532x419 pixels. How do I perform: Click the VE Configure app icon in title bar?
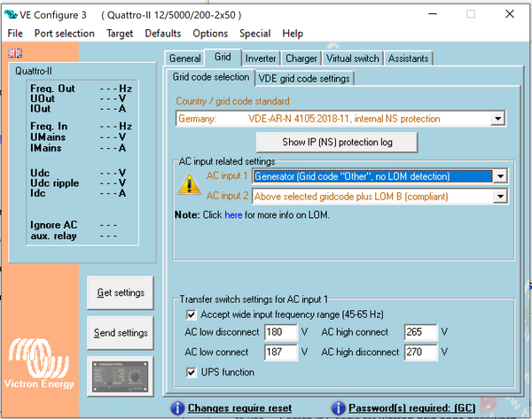(x=11, y=14)
